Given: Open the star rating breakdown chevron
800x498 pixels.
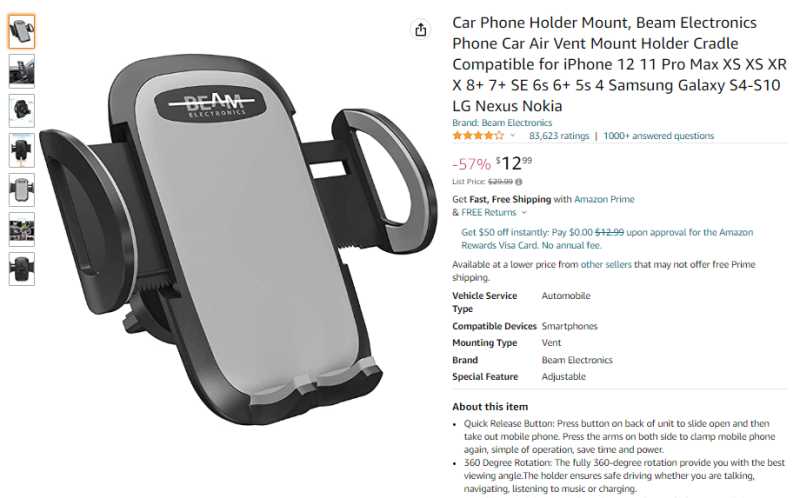Looking at the screenshot, I should [513, 136].
